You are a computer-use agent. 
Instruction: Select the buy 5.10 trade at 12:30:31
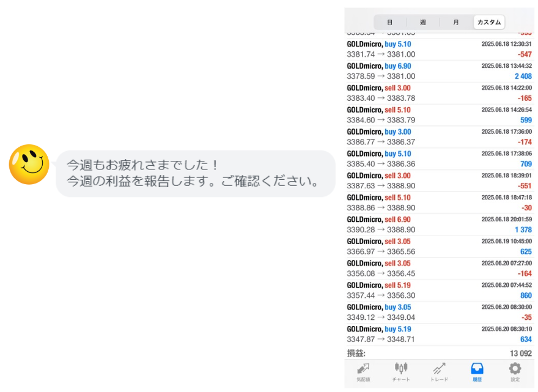[439, 49]
